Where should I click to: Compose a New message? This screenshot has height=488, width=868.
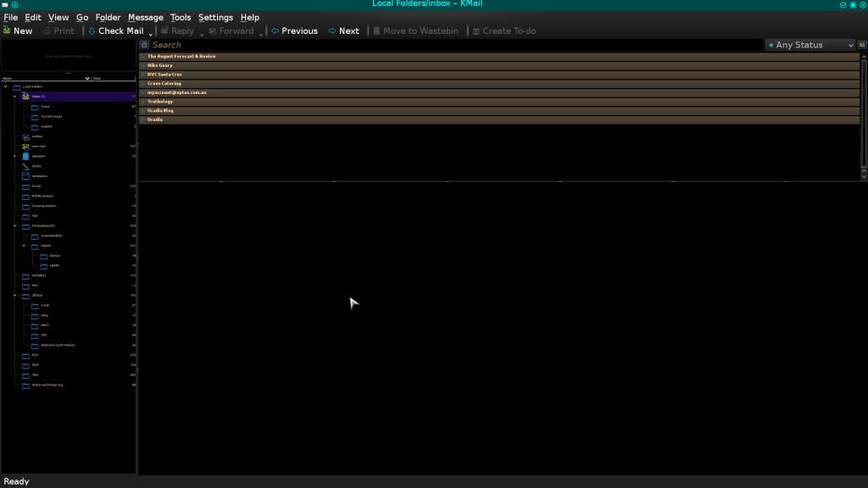click(x=18, y=31)
